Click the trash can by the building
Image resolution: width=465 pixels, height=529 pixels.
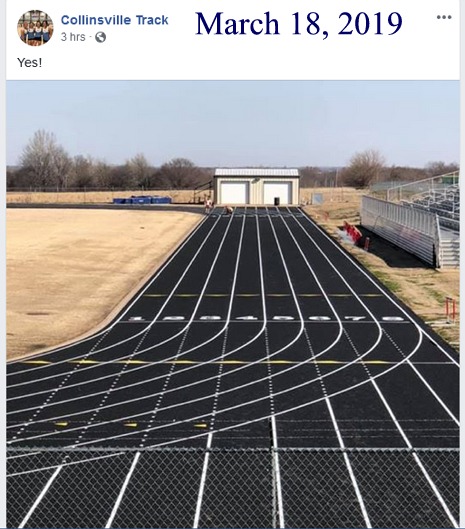277,201
